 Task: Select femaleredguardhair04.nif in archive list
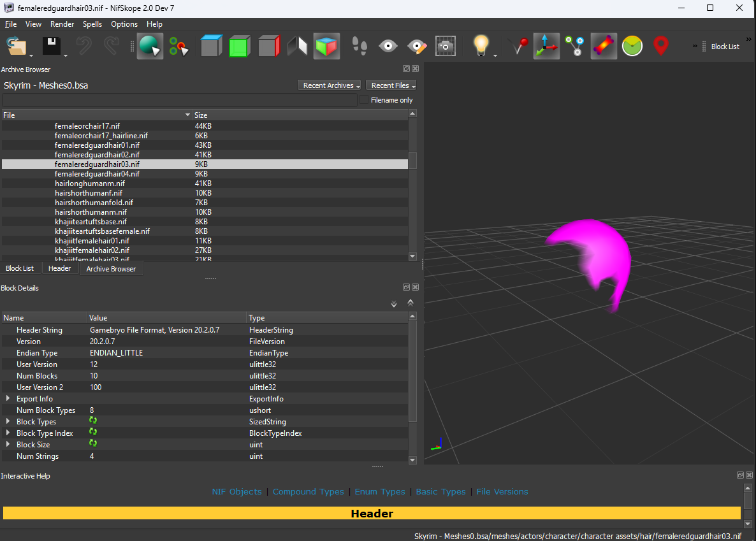pos(205,173)
